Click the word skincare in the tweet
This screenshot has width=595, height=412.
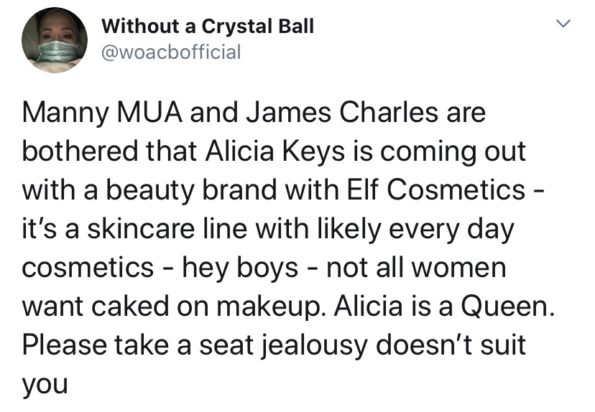(141, 228)
